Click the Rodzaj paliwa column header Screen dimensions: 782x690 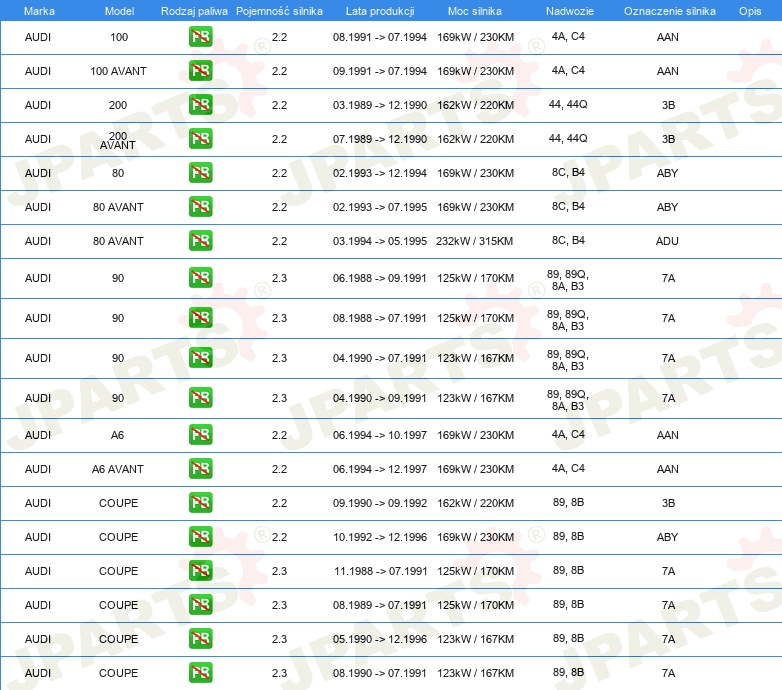tap(194, 10)
